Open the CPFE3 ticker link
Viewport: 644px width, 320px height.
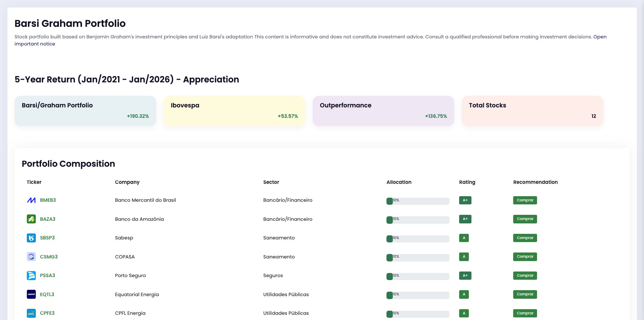(x=47, y=313)
